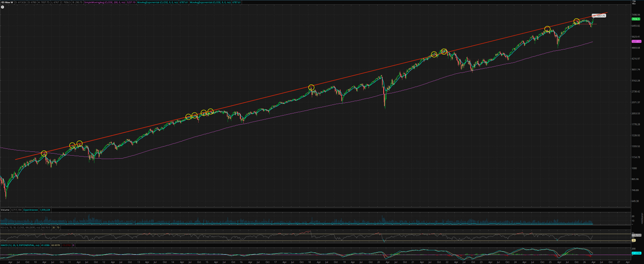
Task: Click the info icon below the symbol label
Action: (3, 7)
